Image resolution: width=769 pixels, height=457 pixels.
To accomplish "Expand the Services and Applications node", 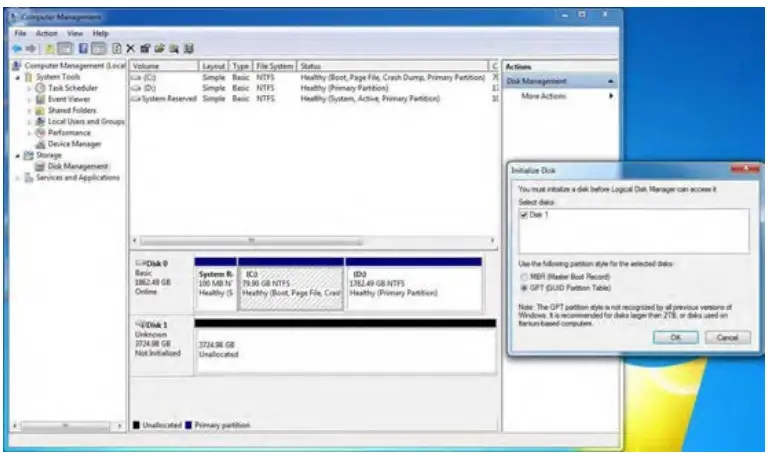I will click(18, 178).
